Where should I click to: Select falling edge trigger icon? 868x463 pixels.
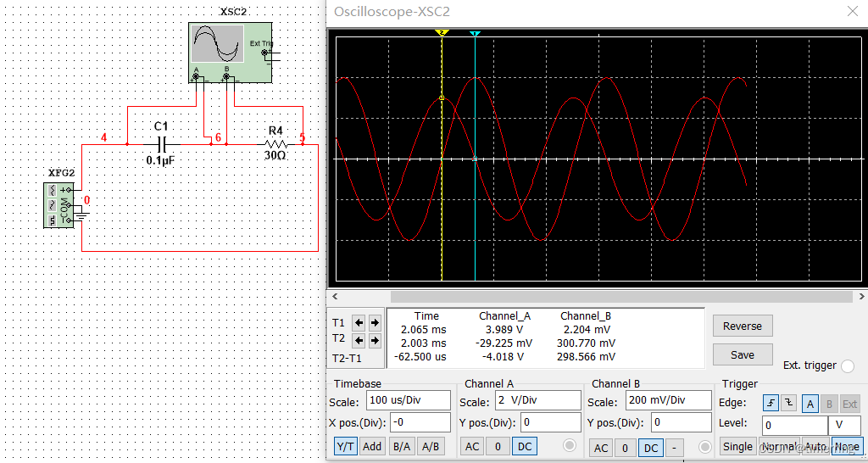[x=789, y=403]
